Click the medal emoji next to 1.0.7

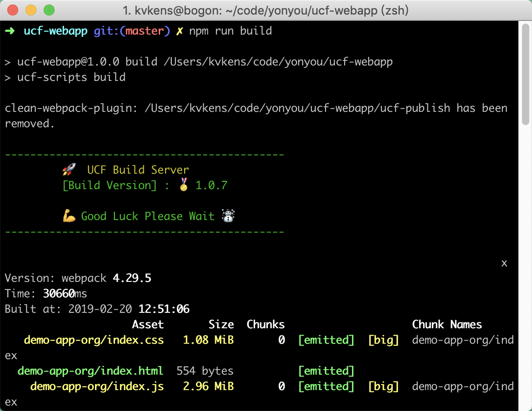tap(184, 185)
